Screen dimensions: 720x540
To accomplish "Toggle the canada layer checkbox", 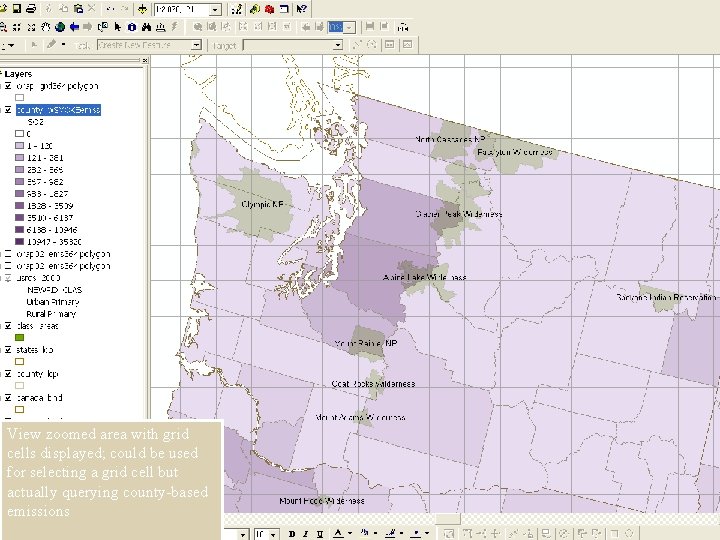I will pos(8,397).
